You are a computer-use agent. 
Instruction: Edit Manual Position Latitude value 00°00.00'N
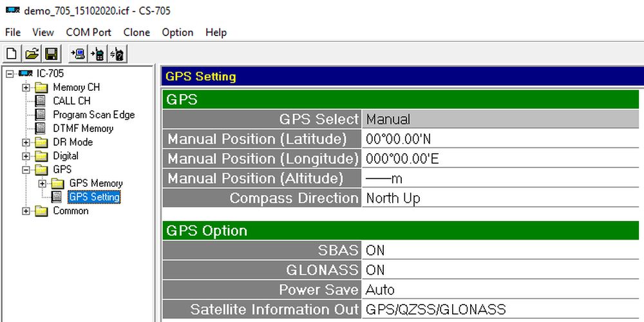point(500,139)
